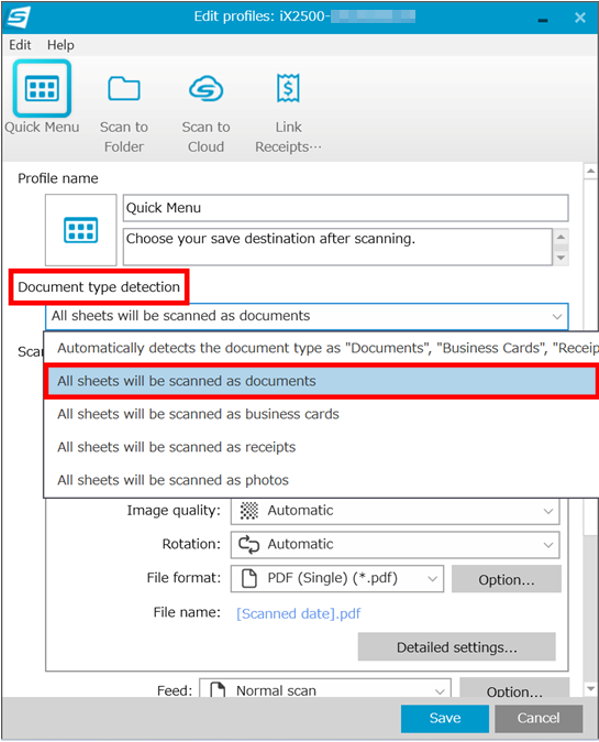This screenshot has width=599, height=742.
Task: Choose All sheets scanned as photos
Action: point(322,480)
